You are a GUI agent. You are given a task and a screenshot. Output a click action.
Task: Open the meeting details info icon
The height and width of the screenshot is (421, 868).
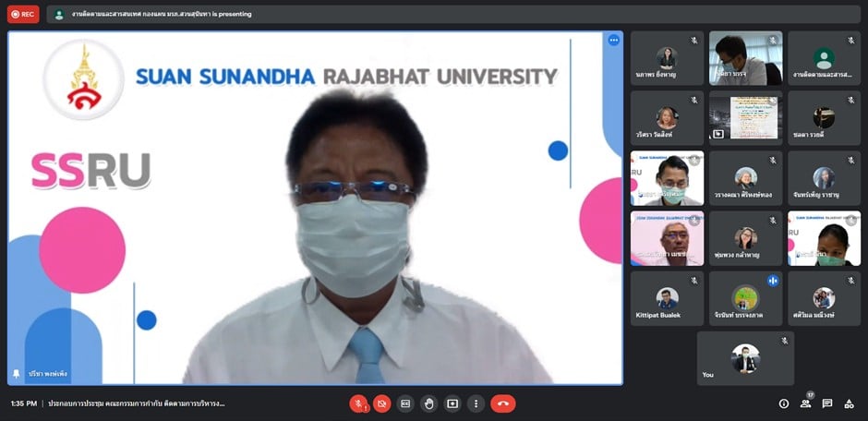784,403
